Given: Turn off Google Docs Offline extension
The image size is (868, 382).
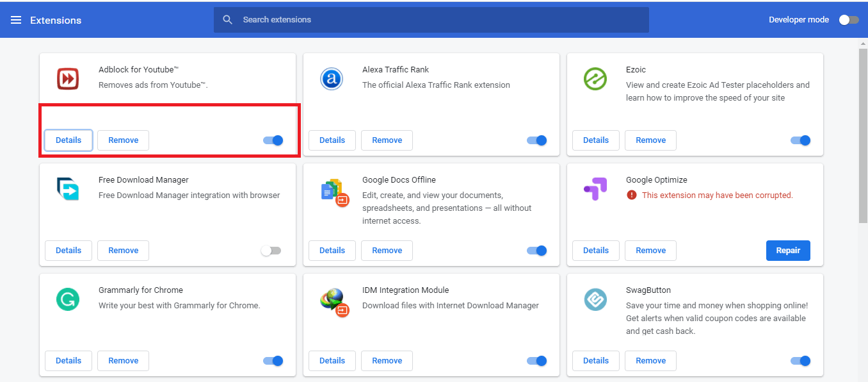Looking at the screenshot, I should click(x=537, y=251).
